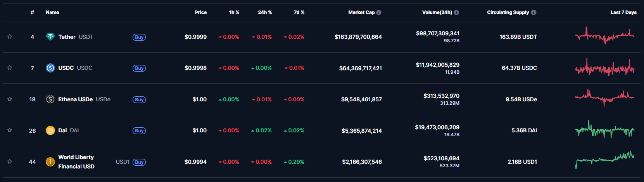
Task: Click Buy button in Dai row
Action: pos(139,131)
